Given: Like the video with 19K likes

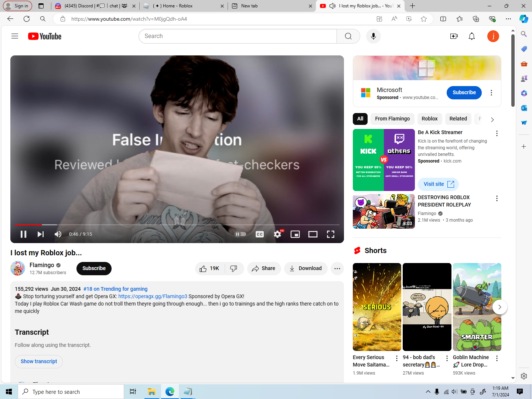Looking at the screenshot, I should coord(209,269).
